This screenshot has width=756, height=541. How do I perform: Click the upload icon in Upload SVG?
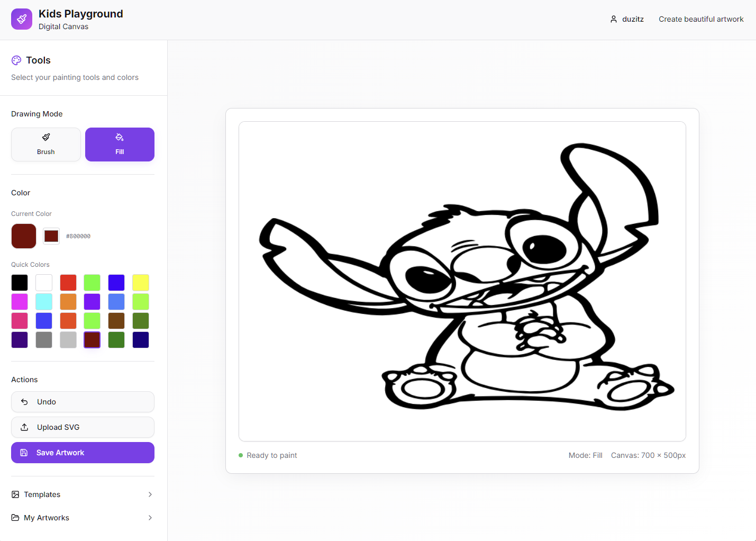pos(24,427)
